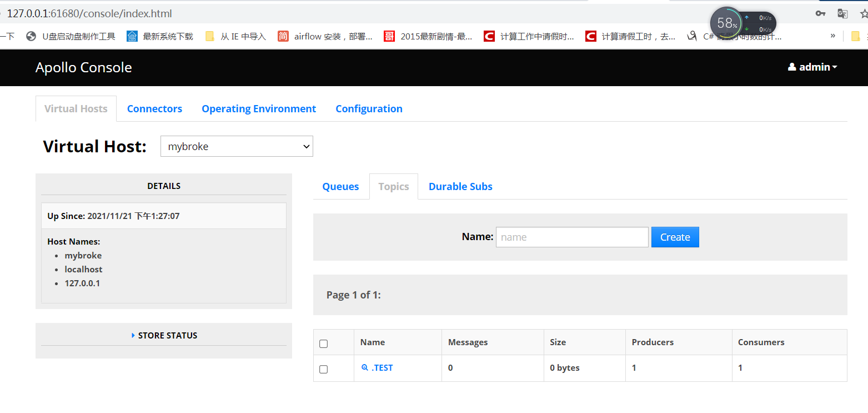
Task: Click the DETAILS panel header
Action: click(164, 186)
